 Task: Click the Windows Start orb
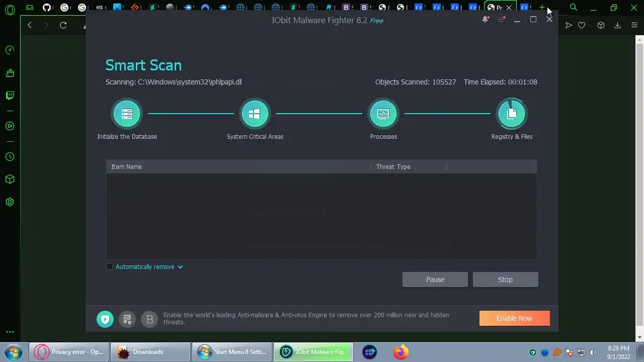tap(13, 352)
